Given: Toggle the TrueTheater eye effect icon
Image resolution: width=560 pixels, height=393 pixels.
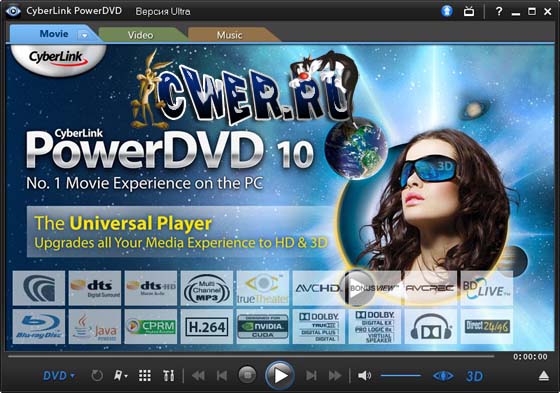Looking at the screenshot, I should [x=443, y=376].
